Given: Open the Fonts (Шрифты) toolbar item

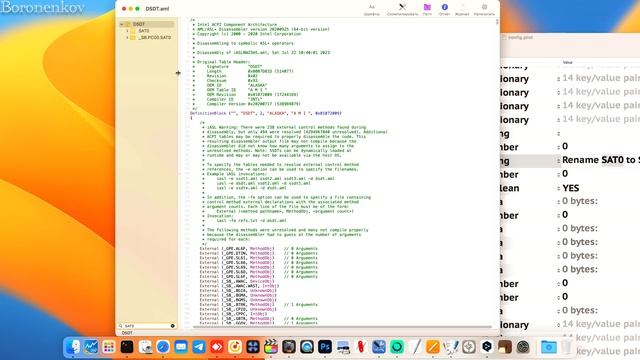Looking at the screenshot, I should 371,9.
